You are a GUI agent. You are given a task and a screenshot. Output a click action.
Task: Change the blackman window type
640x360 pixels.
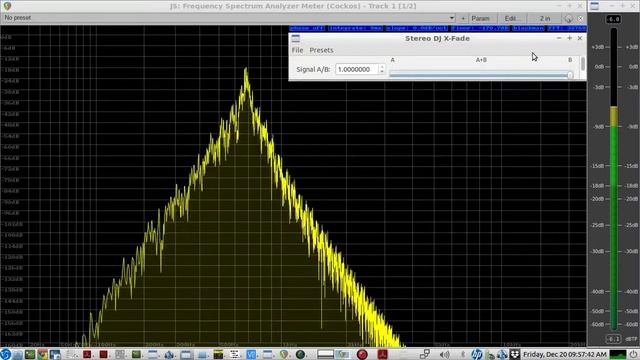(528, 28)
